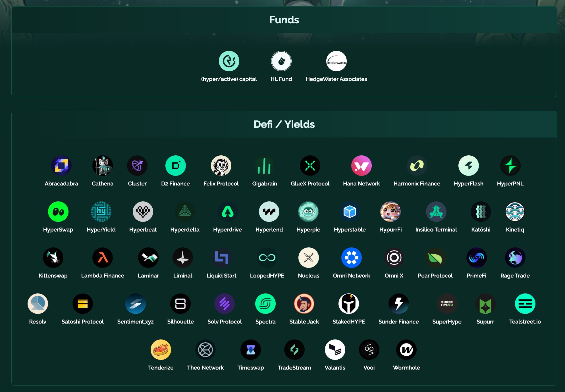Open the Liquid Start icon
Screen dimensions: 565x392
click(221, 258)
